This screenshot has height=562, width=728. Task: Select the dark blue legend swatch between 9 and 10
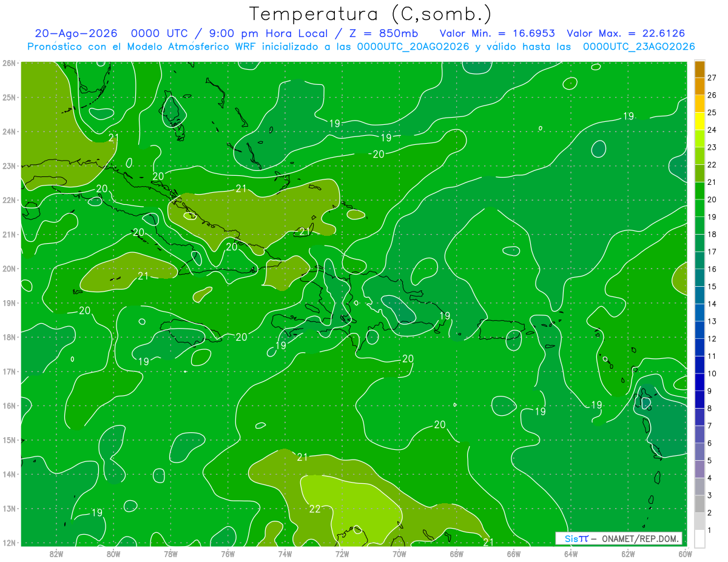[x=700, y=382]
